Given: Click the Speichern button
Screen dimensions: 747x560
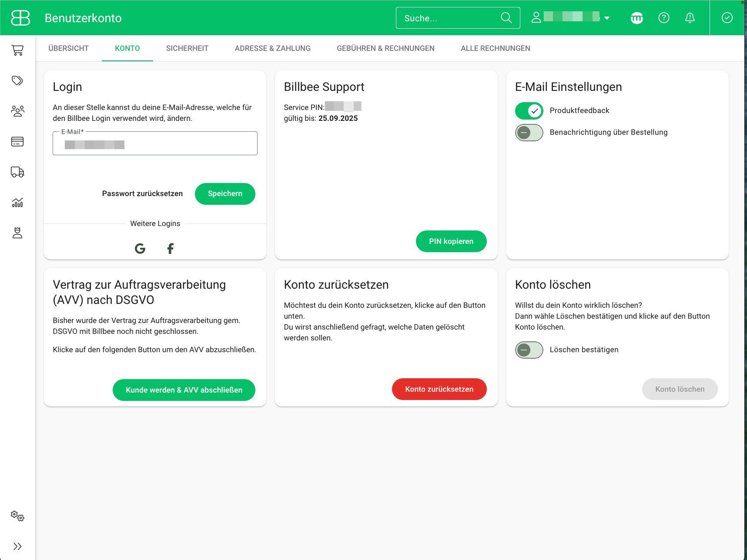Looking at the screenshot, I should pyautogui.click(x=225, y=194).
